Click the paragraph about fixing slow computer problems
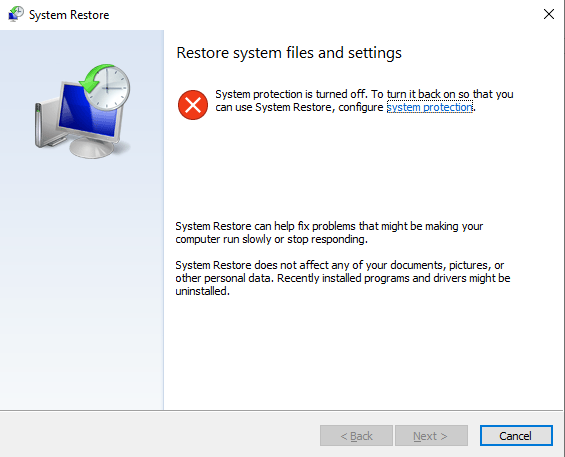The width and height of the screenshot is (565, 457). click(x=329, y=232)
